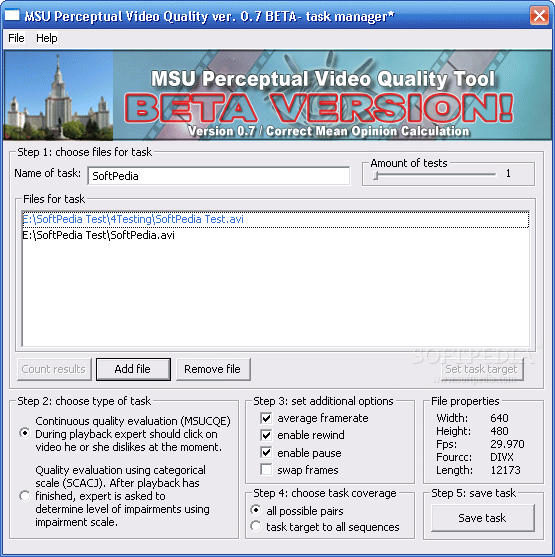Click the Name of task input field
The height and width of the screenshot is (557, 555).
coord(219,176)
